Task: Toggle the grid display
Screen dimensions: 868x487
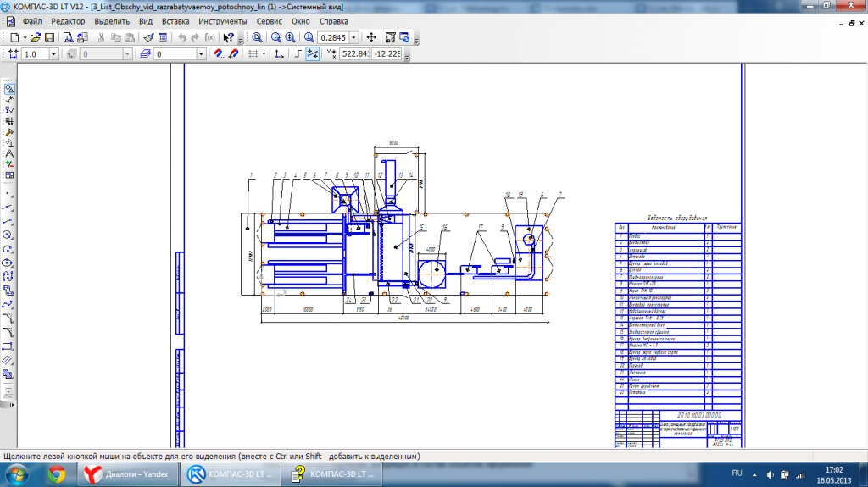Action: (x=253, y=54)
